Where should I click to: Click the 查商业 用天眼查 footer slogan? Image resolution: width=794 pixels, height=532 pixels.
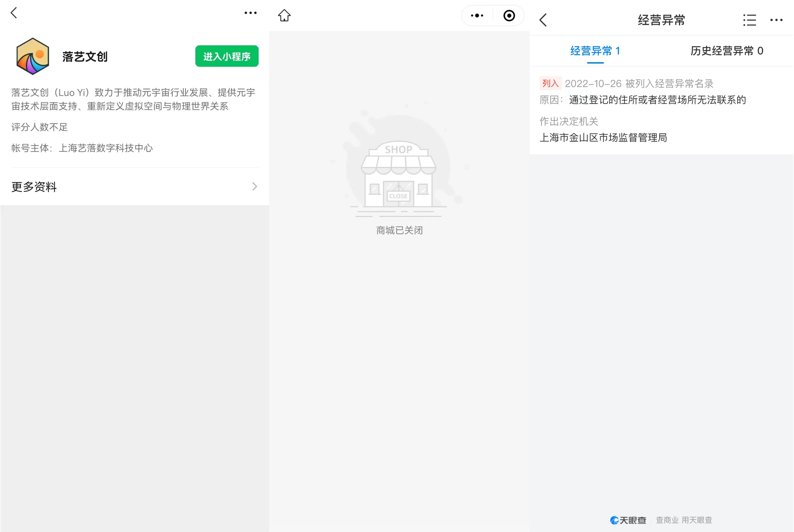click(684, 520)
